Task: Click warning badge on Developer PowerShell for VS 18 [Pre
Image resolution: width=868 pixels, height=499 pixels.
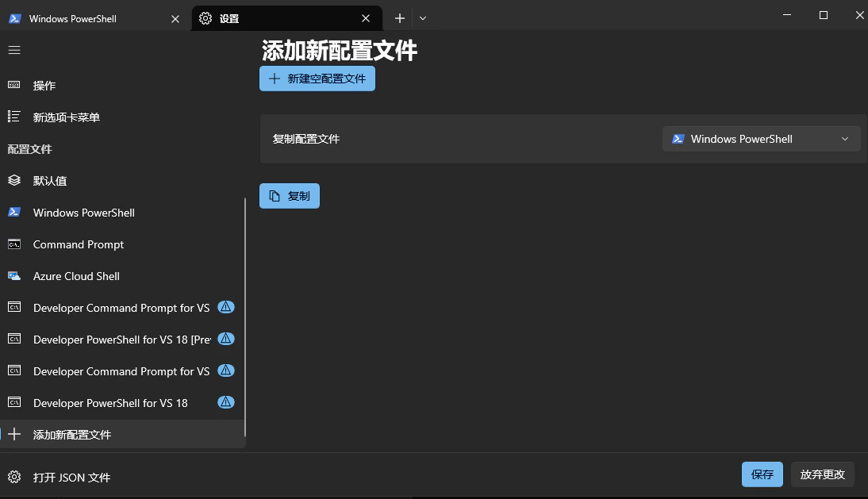Action: click(226, 339)
